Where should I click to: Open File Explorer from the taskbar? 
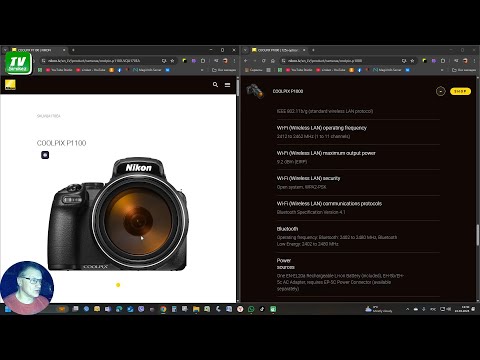pyautogui.click(x=196, y=309)
